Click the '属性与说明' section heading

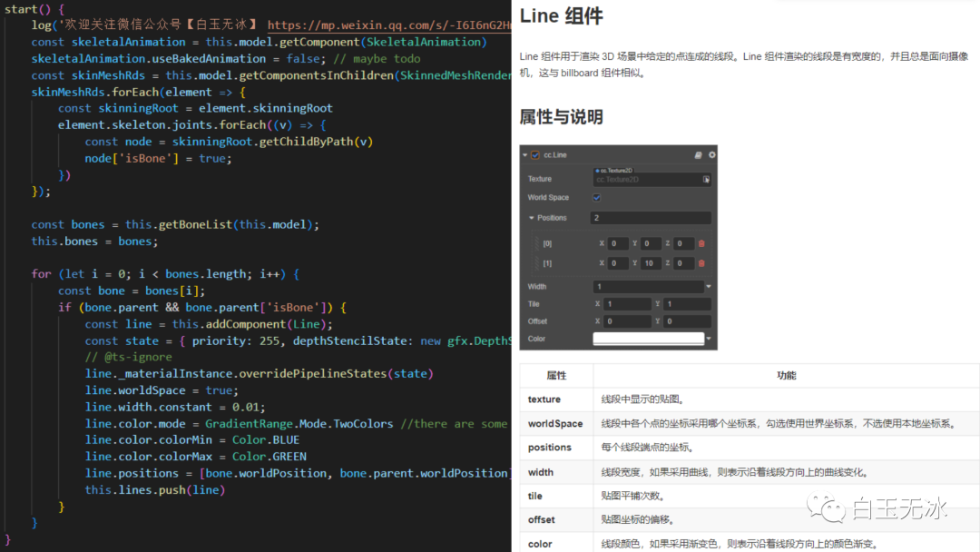click(562, 117)
